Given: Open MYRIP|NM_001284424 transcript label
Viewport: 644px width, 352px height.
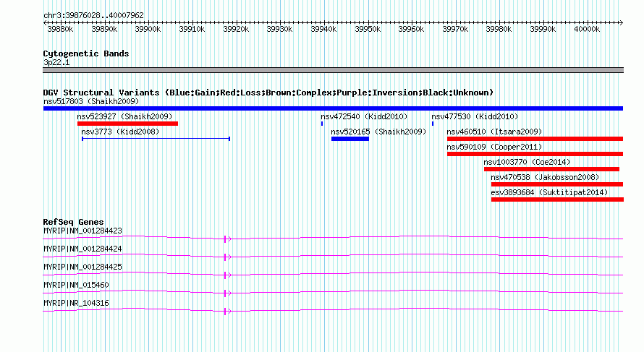Looking at the screenshot, I should (x=82, y=249).
